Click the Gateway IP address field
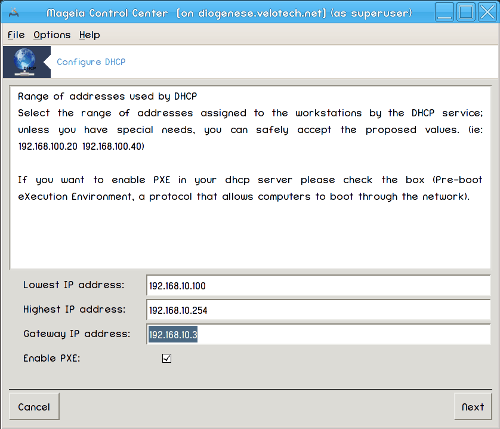Image resolution: width=500 pixels, height=429 pixels. pos(318,334)
